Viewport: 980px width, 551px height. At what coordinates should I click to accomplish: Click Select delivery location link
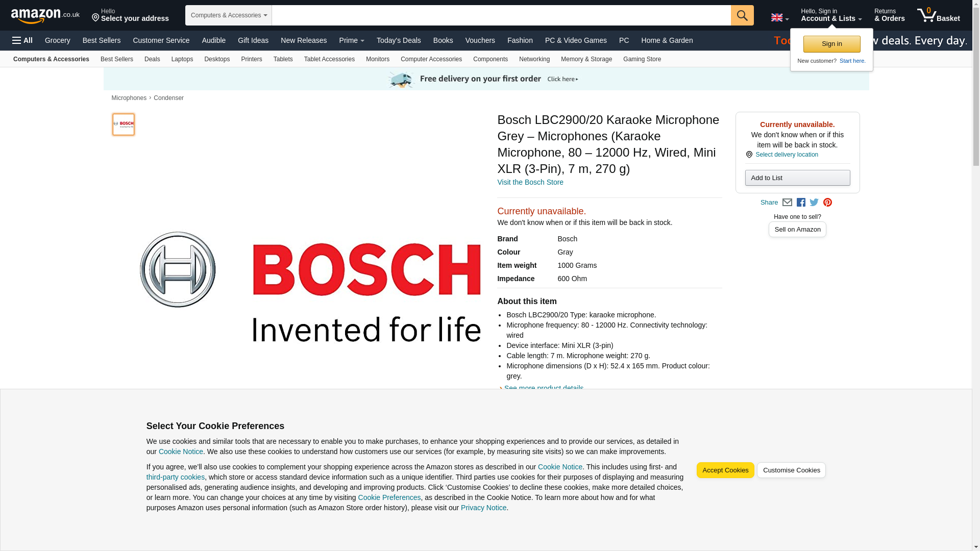pyautogui.click(x=786, y=155)
